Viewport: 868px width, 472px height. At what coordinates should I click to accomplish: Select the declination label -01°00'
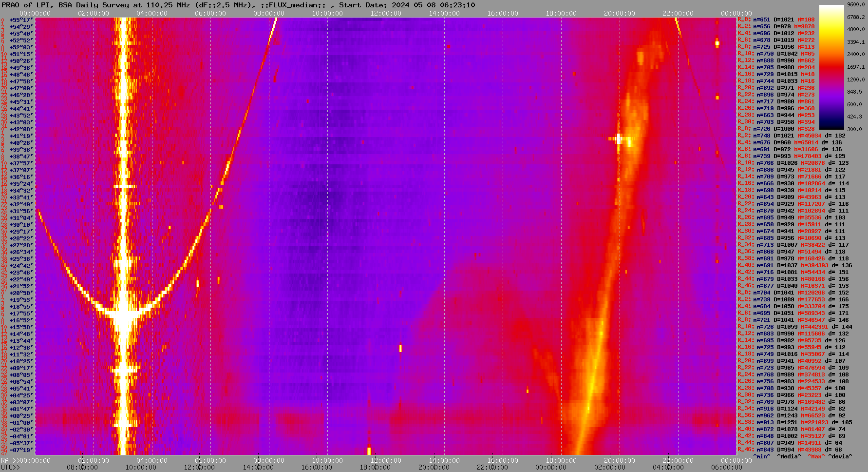click(x=20, y=423)
